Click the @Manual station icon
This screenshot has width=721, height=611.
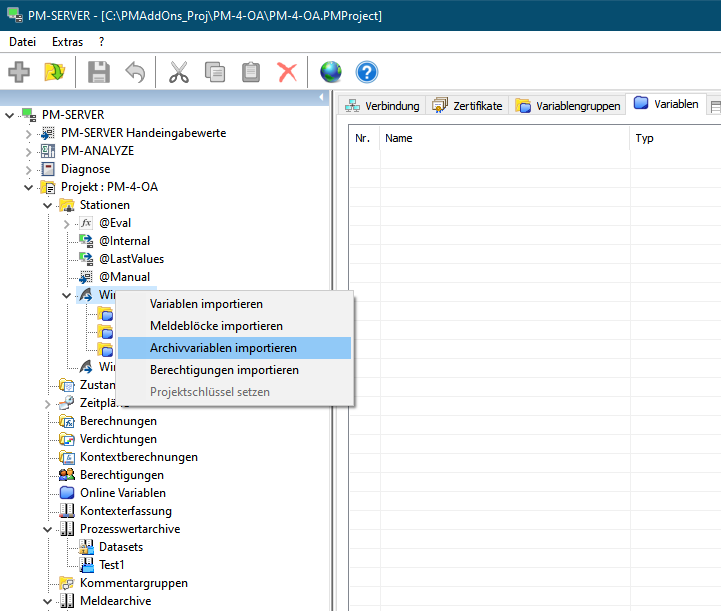[x=86, y=277]
